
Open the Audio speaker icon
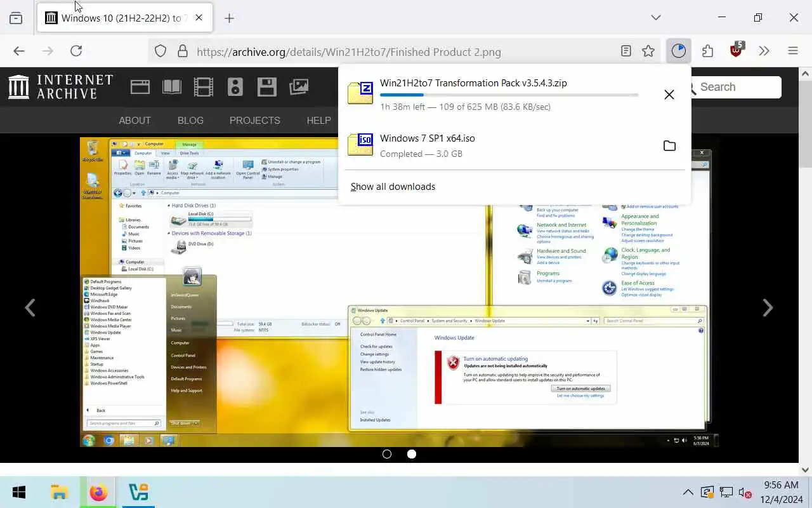point(235,87)
